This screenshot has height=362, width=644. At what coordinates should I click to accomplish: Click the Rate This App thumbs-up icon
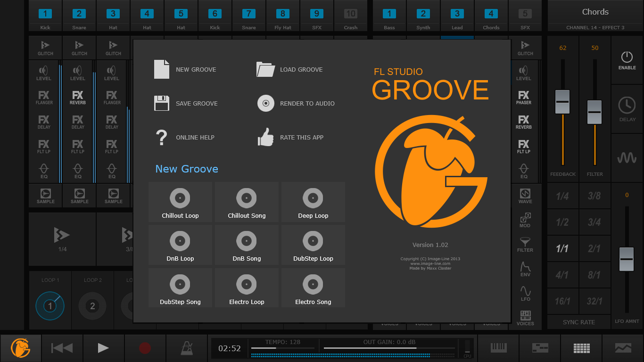265,137
